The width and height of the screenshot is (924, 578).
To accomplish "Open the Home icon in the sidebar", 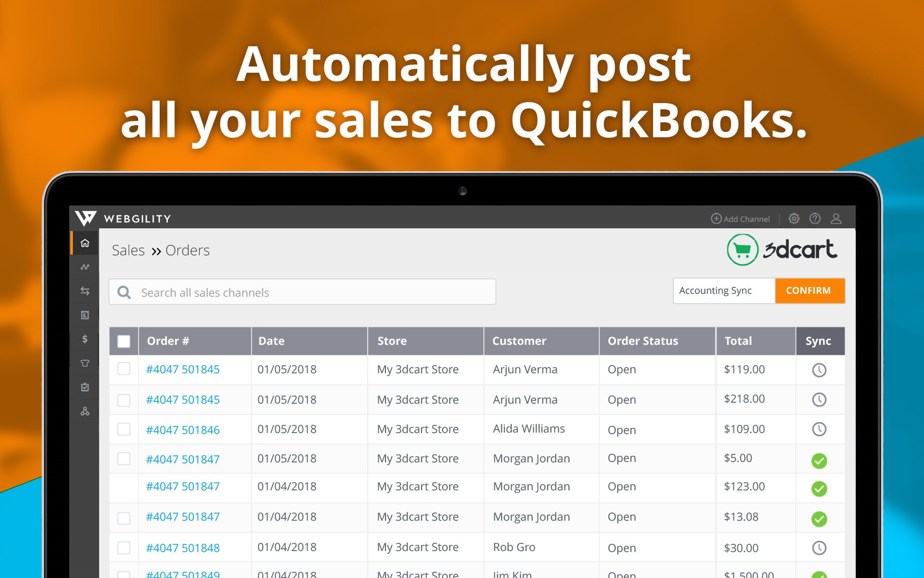I will 85,243.
